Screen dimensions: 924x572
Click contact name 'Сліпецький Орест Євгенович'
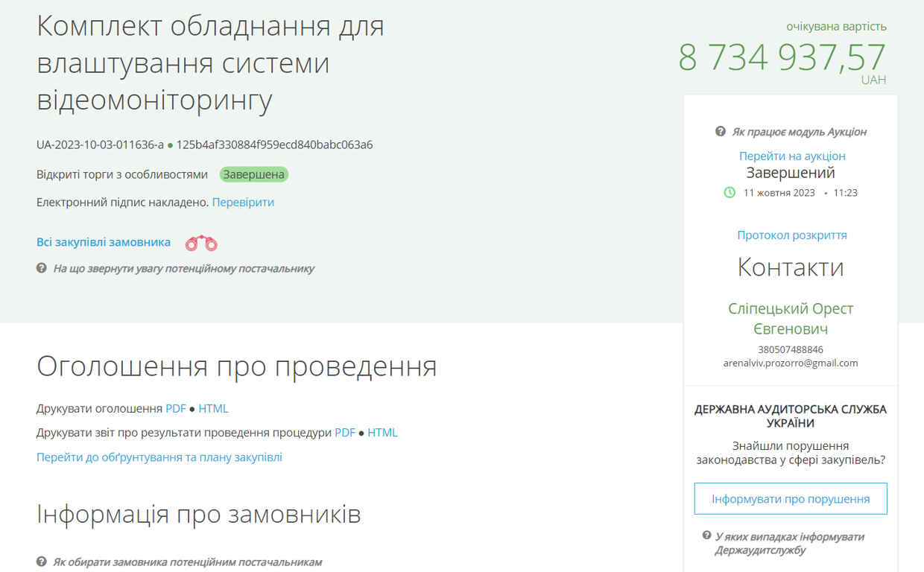pos(790,319)
